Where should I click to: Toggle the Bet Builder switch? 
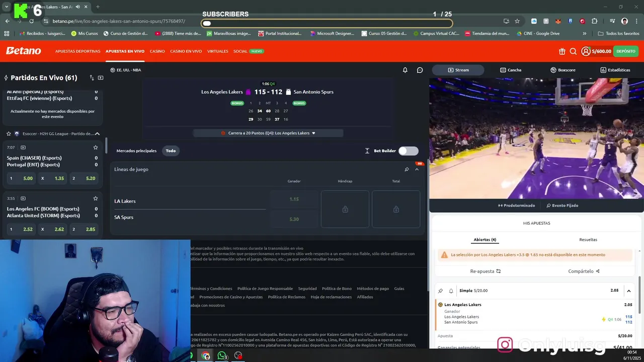(x=408, y=151)
